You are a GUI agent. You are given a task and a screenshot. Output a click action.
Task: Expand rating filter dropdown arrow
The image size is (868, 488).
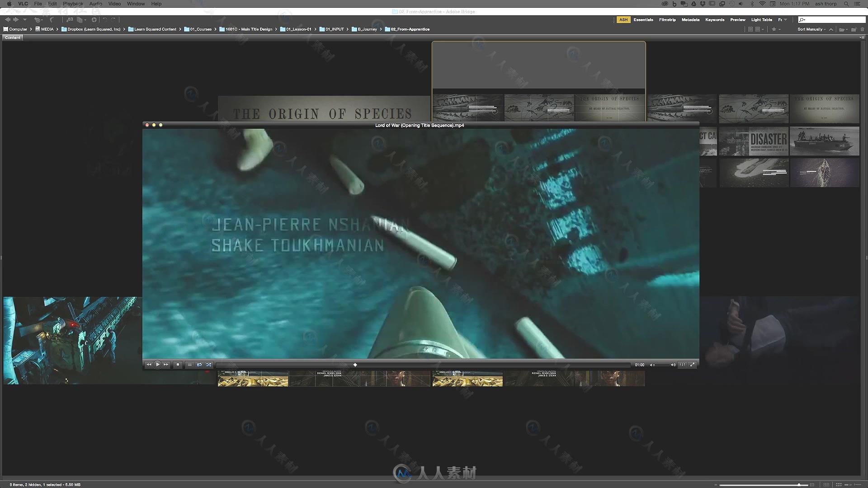coord(779,29)
